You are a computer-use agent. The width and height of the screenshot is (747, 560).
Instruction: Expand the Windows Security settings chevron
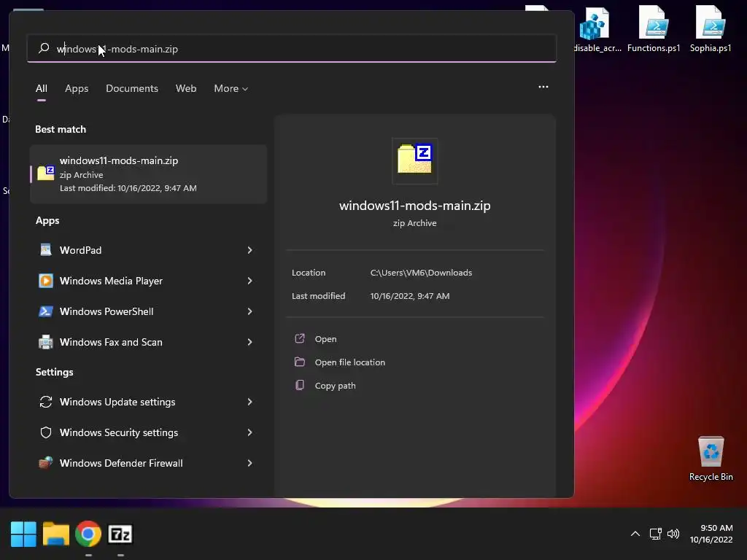point(249,432)
